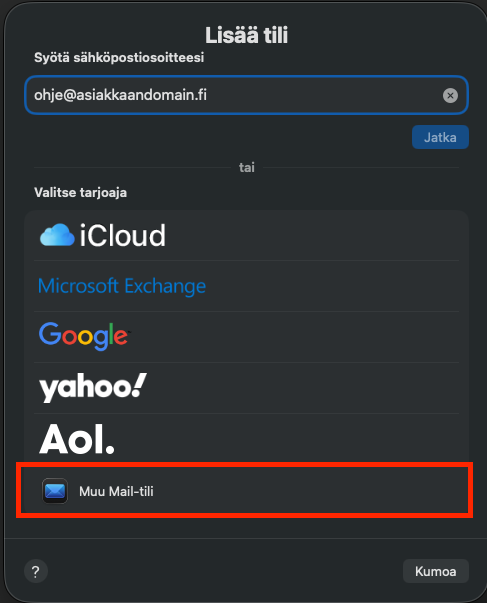Focus the email address input field

(x=246, y=95)
